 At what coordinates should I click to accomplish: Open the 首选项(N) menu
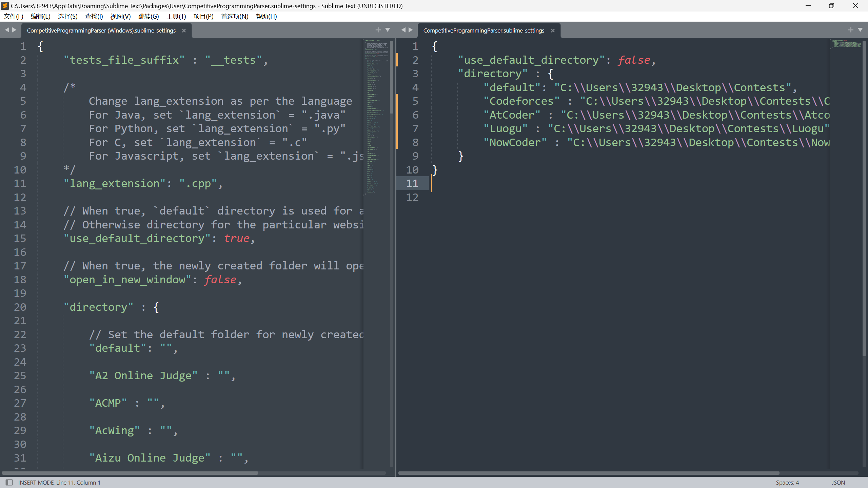(x=235, y=16)
